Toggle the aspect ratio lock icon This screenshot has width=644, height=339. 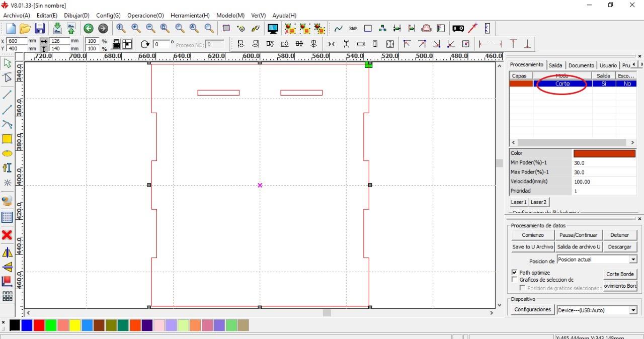pos(116,44)
